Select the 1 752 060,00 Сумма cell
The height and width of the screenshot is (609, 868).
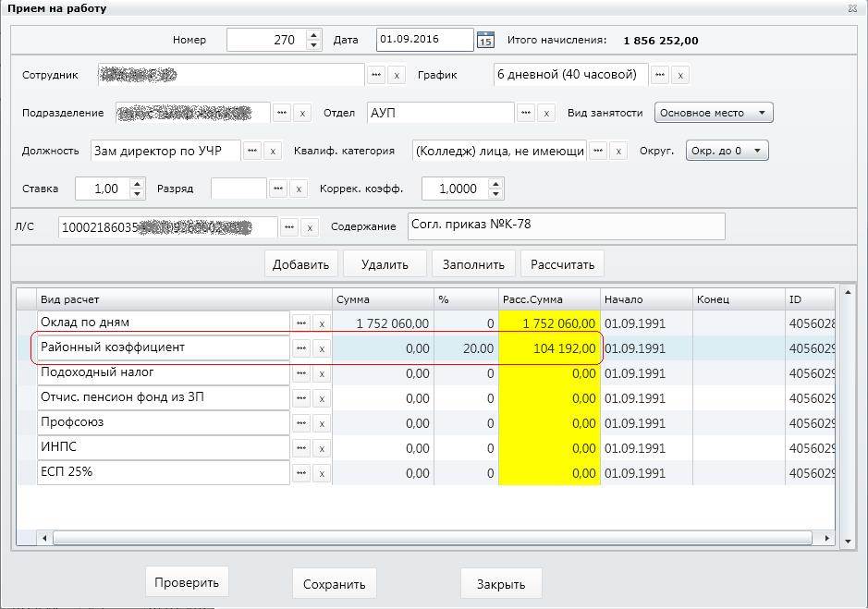[x=383, y=323]
